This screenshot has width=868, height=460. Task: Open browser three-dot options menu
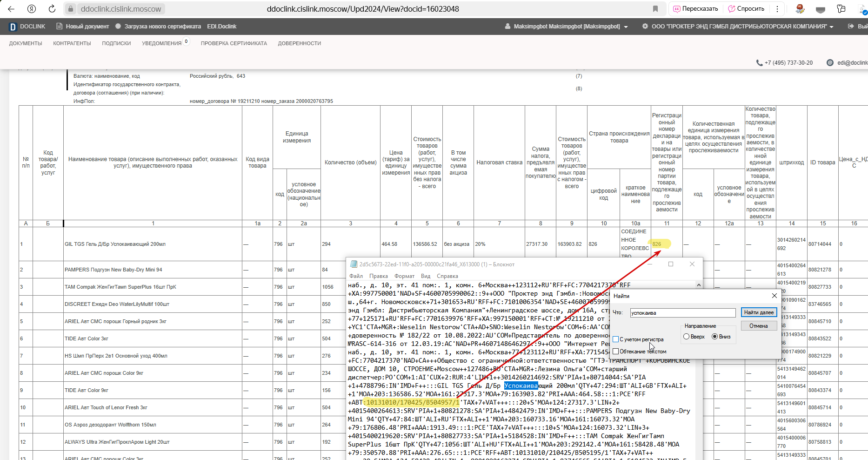coord(777,9)
